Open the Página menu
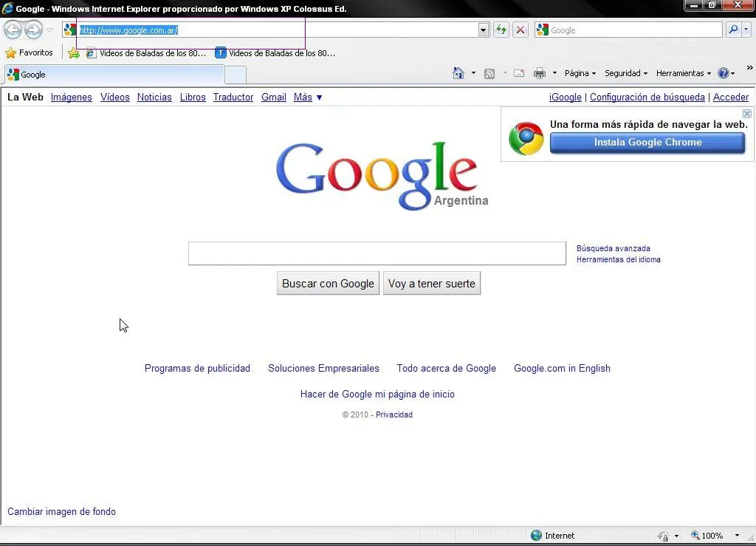 [x=580, y=73]
